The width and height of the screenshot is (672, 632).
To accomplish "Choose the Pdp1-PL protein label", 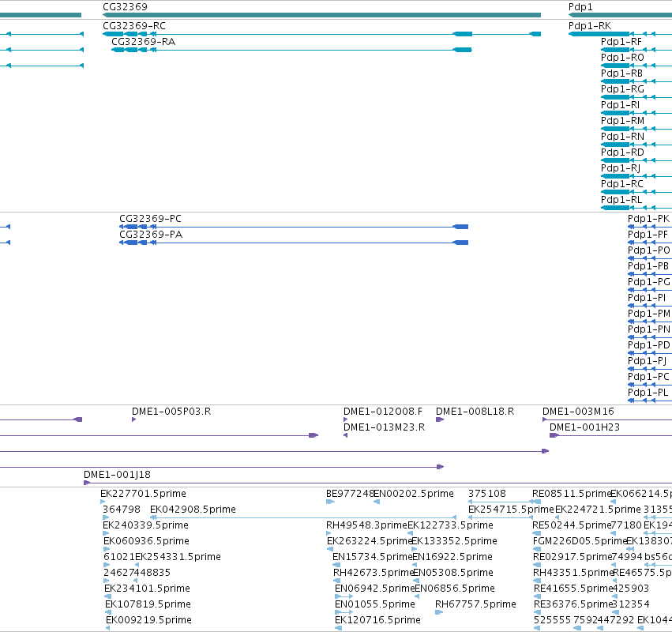I will [x=648, y=393].
